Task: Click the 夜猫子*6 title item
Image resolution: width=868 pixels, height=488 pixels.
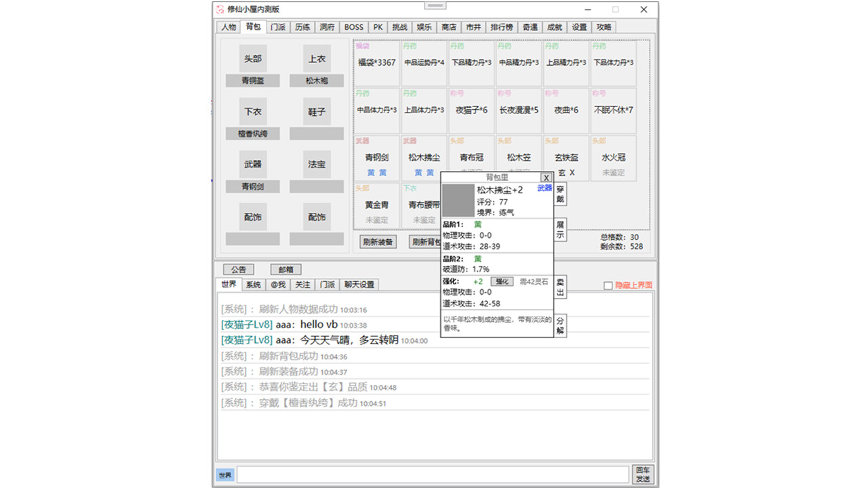Action: tap(471, 110)
